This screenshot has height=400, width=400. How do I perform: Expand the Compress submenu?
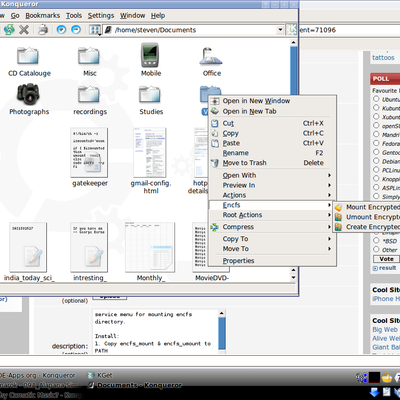tap(272, 227)
